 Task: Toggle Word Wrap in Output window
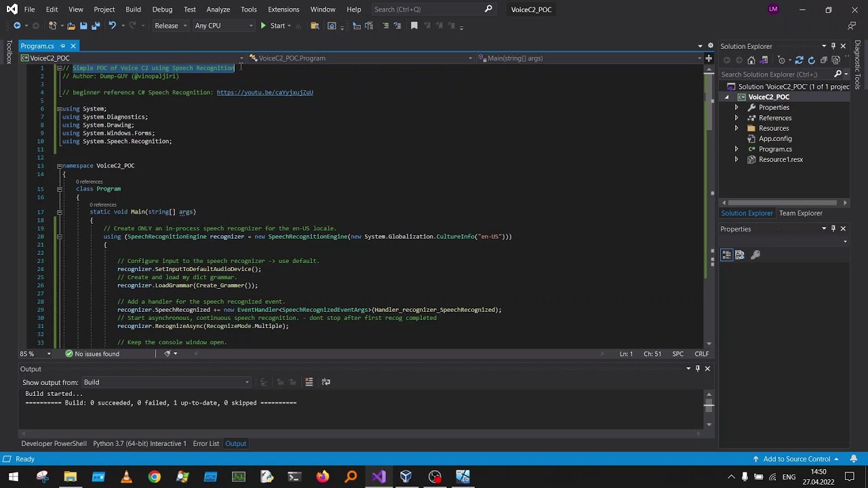325,382
